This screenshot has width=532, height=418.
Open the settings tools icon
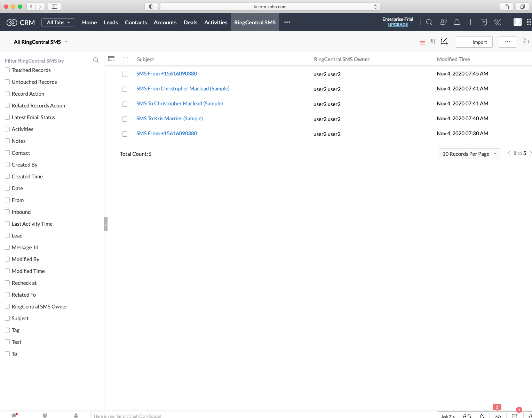(x=497, y=22)
